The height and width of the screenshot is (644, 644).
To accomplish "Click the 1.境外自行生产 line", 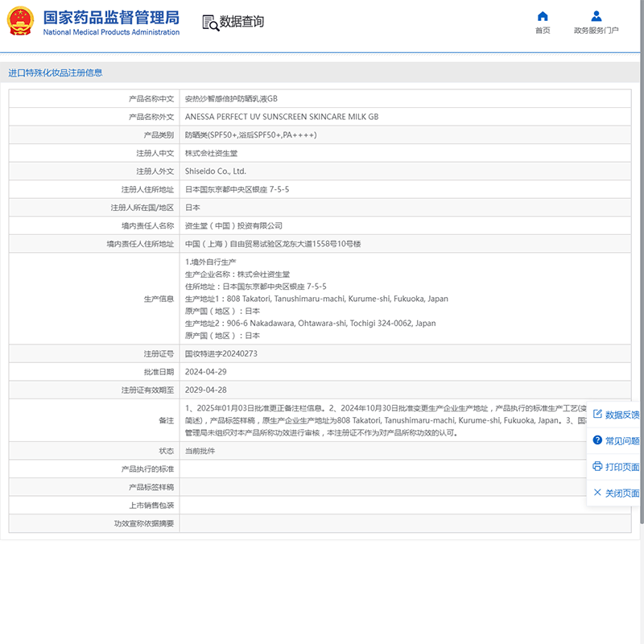I will (x=210, y=262).
